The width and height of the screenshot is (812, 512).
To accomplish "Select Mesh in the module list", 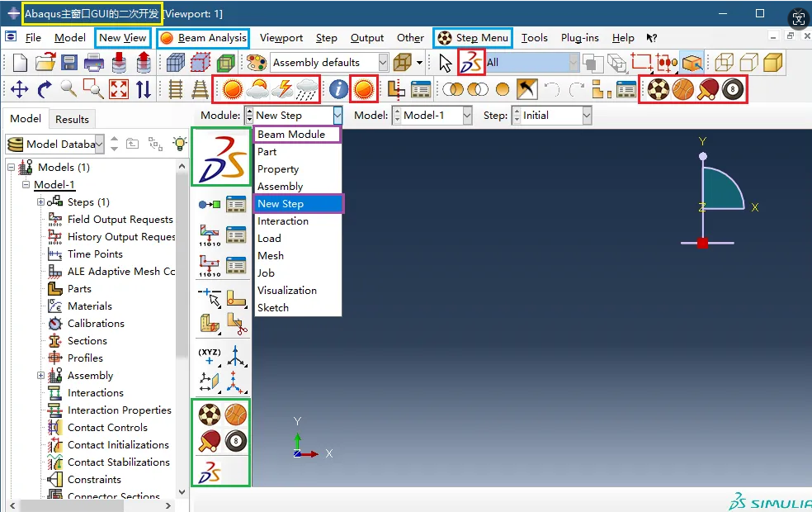I will point(298,255).
